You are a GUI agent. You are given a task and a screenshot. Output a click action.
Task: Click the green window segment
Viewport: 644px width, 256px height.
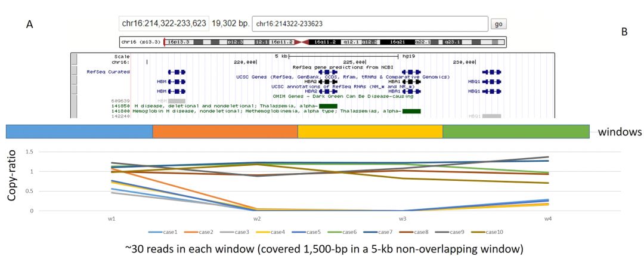(516, 132)
